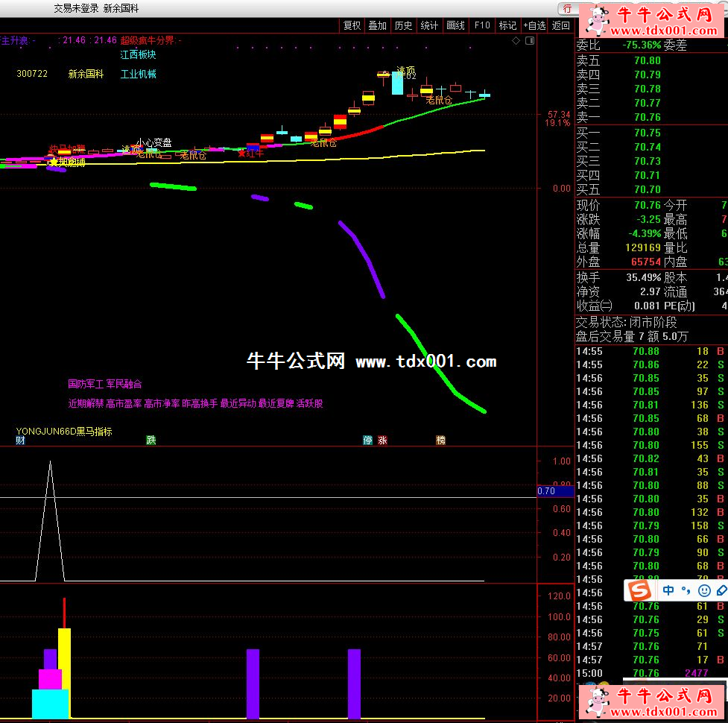Click the 涨 marker icon
Viewport: 728px width, 723px height.
(382, 441)
